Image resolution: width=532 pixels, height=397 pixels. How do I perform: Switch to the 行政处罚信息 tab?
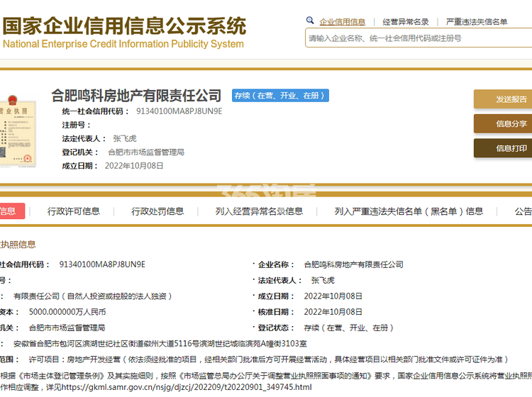pos(157,211)
